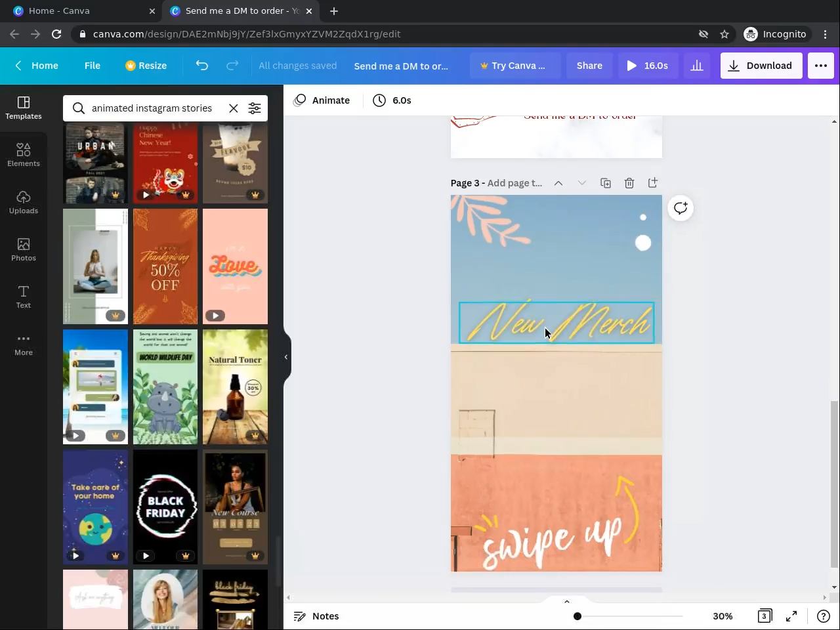Open the Text side panel

point(24,297)
